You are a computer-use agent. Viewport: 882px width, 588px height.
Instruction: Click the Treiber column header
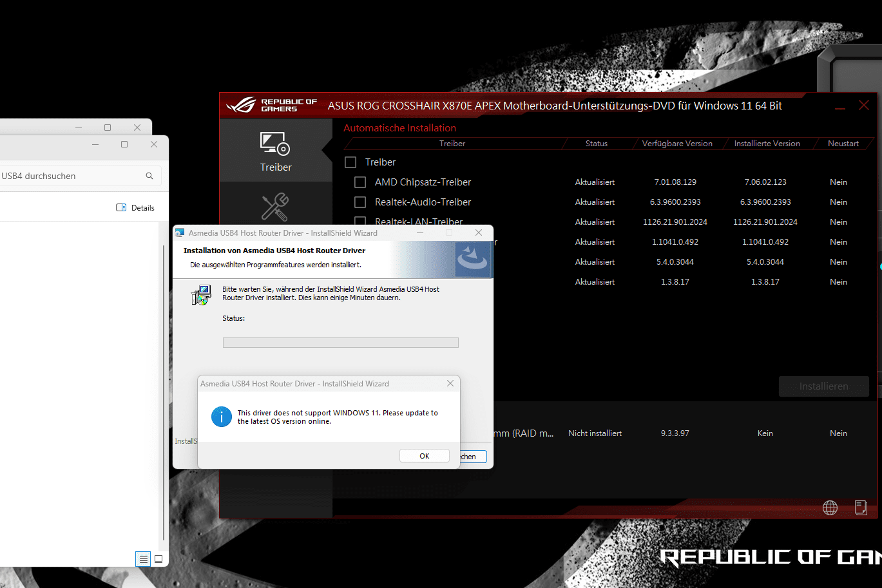452,144
